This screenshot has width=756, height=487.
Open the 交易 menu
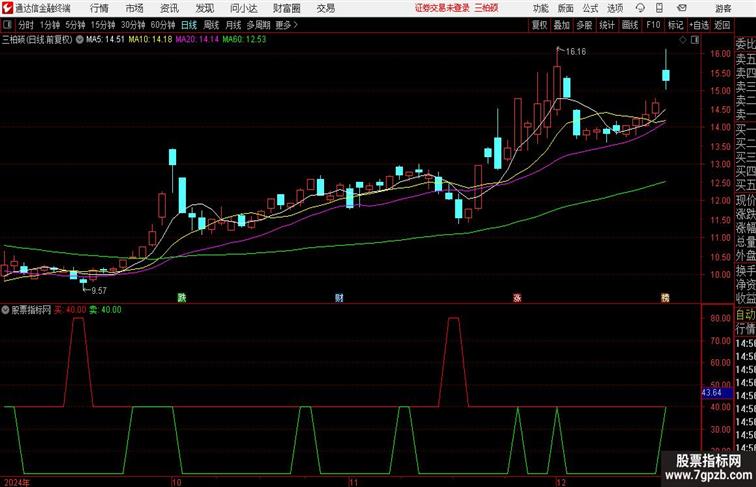coord(325,8)
